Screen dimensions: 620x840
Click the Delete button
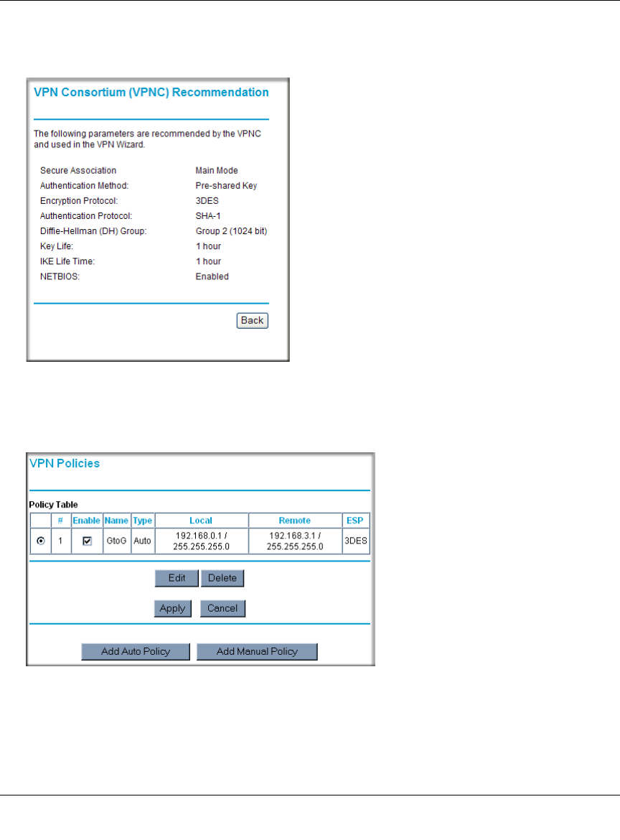tap(222, 578)
